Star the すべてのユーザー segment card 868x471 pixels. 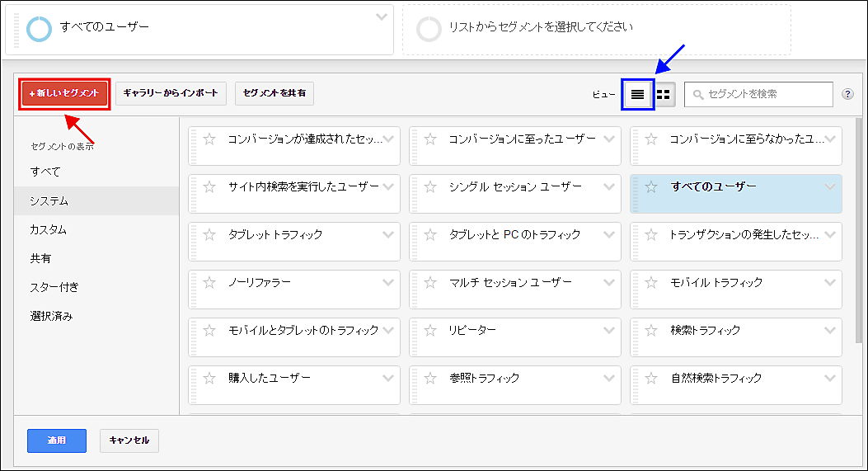[x=651, y=187]
